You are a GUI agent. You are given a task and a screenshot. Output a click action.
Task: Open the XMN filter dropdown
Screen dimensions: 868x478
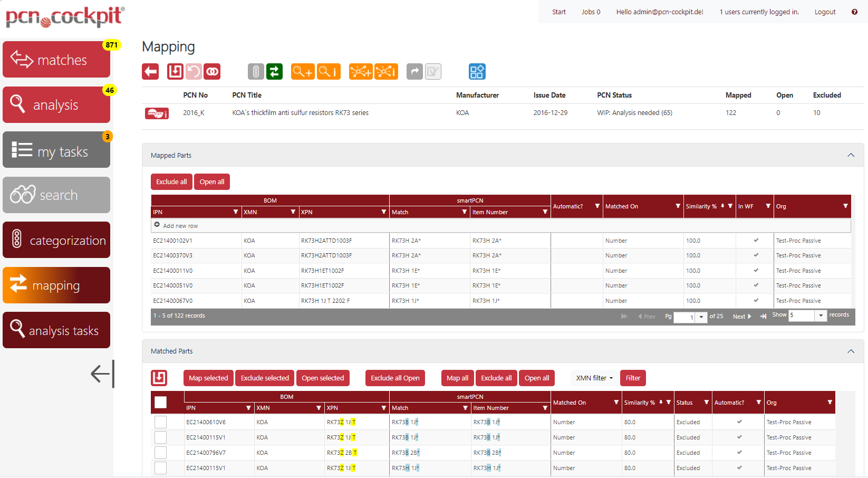pyautogui.click(x=594, y=378)
